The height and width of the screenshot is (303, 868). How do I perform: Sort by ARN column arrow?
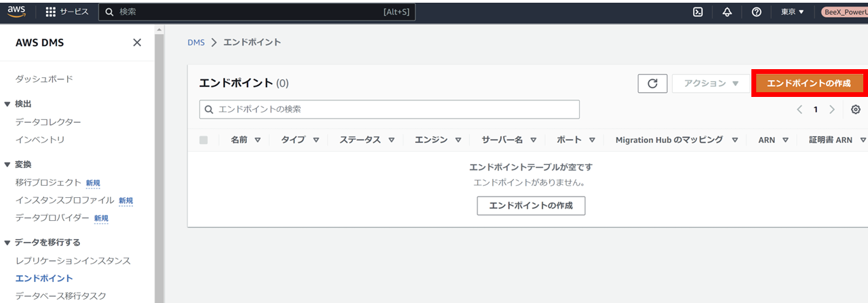coord(785,140)
